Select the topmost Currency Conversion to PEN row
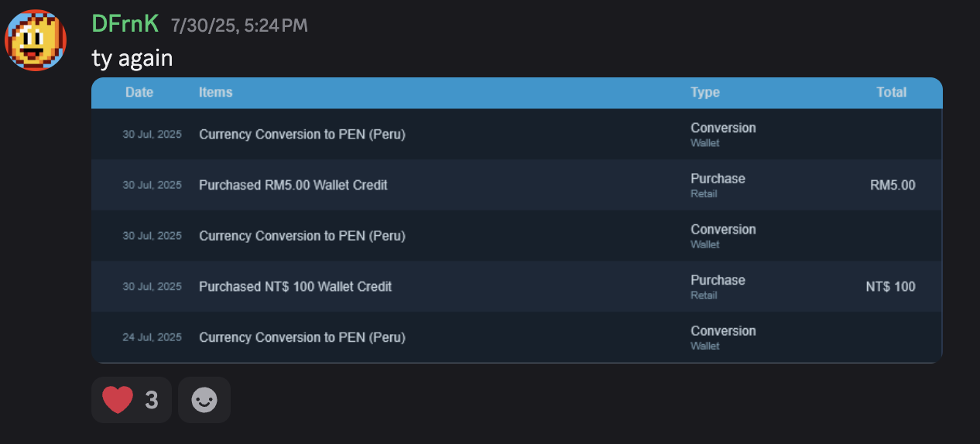980x444 pixels. point(302,134)
